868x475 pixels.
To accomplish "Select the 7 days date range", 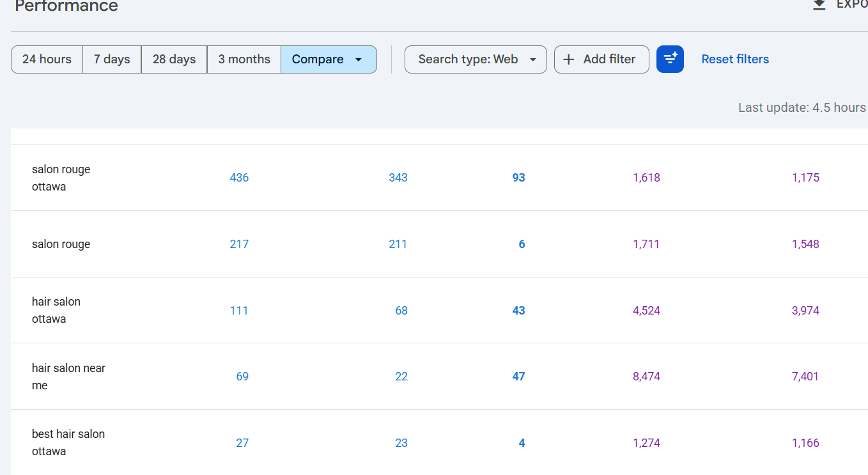I will click(112, 59).
